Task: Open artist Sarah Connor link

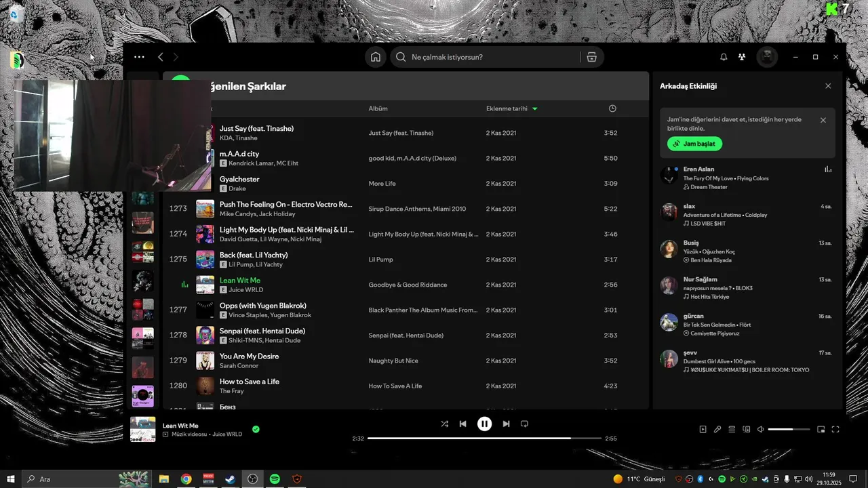Action: (x=239, y=366)
